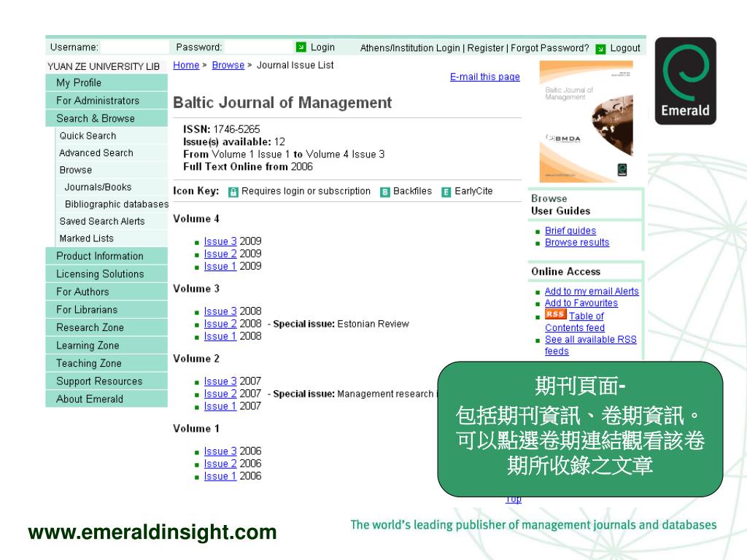Image resolution: width=747 pixels, height=560 pixels.
Task: Open Learning Zone menu item
Action: point(107,345)
